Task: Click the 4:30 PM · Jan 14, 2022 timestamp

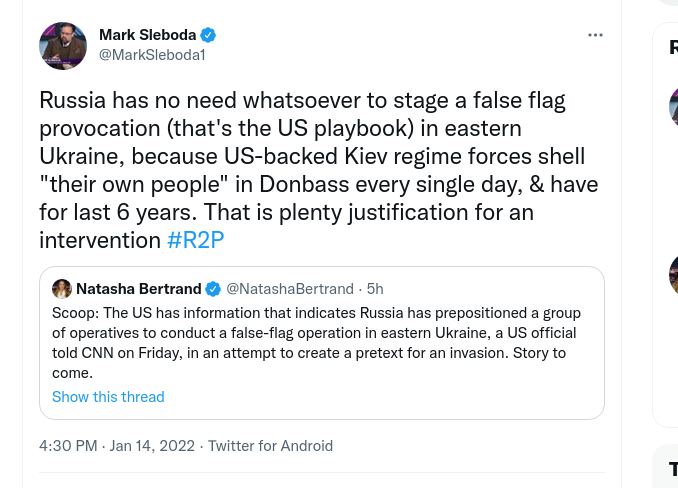Action: coord(117,446)
